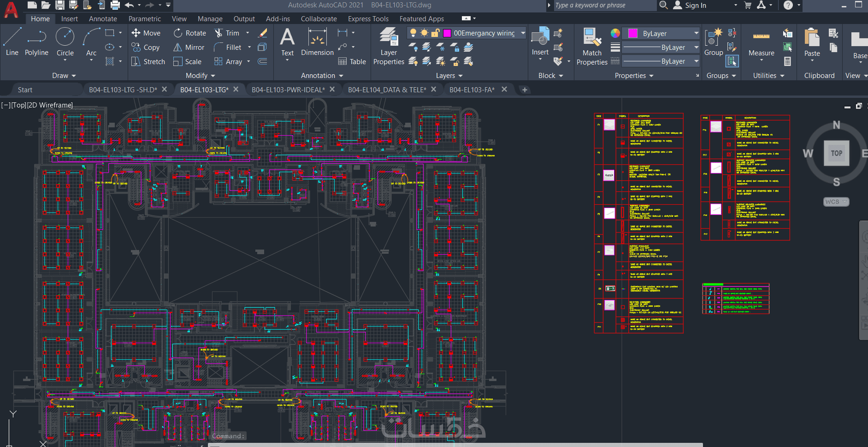This screenshot has height=447, width=868.
Task: Close the B04-EL103-FA drawing tab
Action: click(x=504, y=89)
